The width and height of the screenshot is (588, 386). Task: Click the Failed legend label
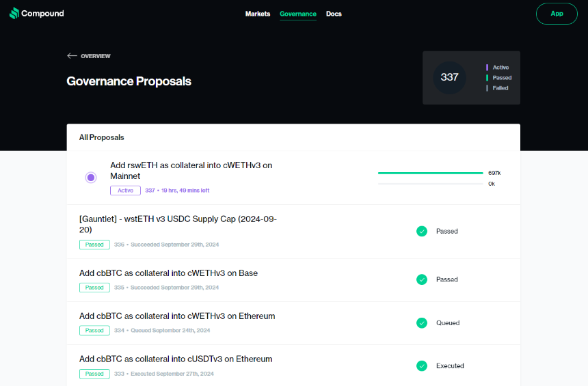500,88
